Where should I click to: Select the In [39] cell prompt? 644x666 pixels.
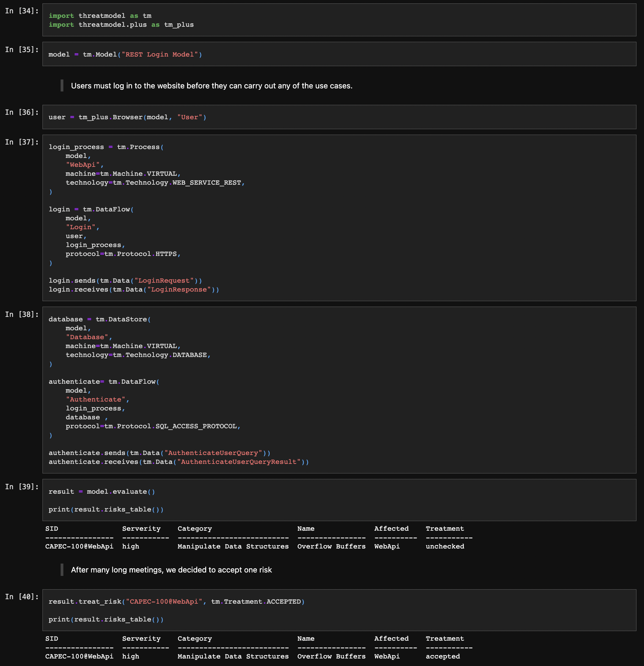[22, 487]
